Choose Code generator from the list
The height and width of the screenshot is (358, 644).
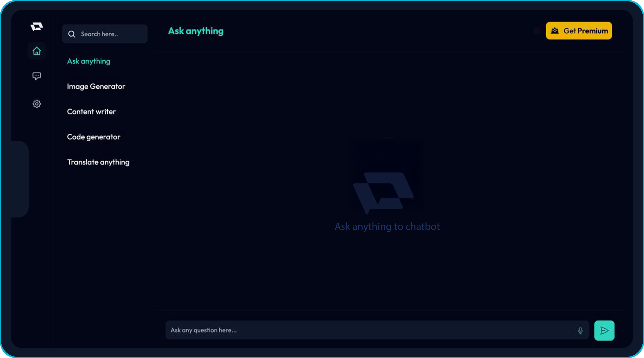[93, 137]
